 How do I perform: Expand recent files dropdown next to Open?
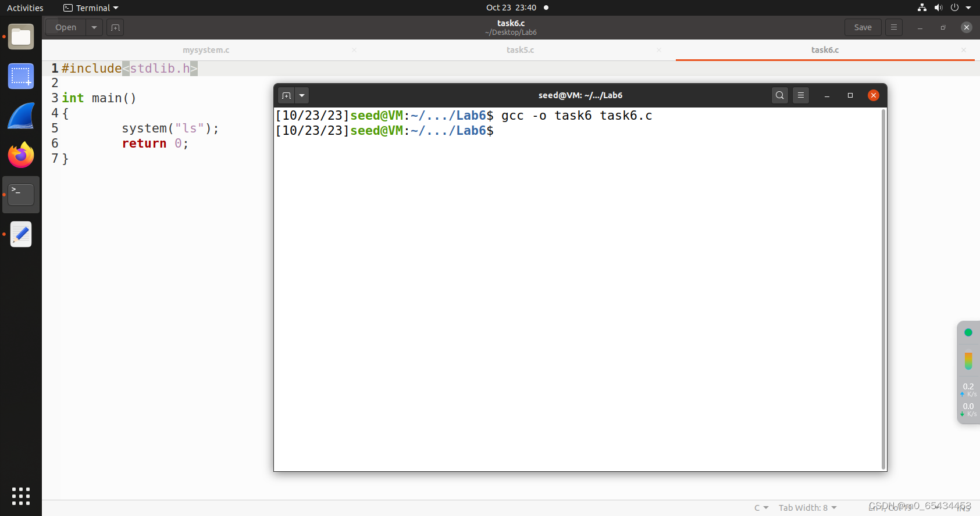click(94, 27)
